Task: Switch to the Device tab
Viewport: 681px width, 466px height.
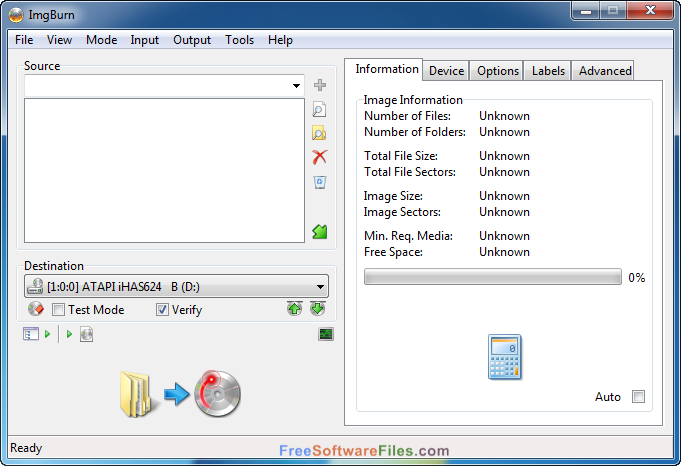Action: pyautogui.click(x=446, y=71)
